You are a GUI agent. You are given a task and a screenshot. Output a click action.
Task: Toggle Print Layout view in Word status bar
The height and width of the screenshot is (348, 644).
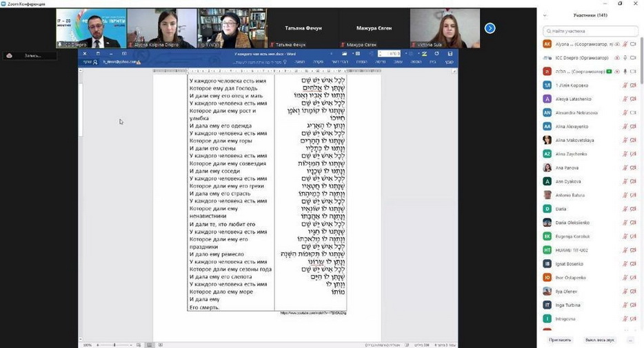(149, 345)
